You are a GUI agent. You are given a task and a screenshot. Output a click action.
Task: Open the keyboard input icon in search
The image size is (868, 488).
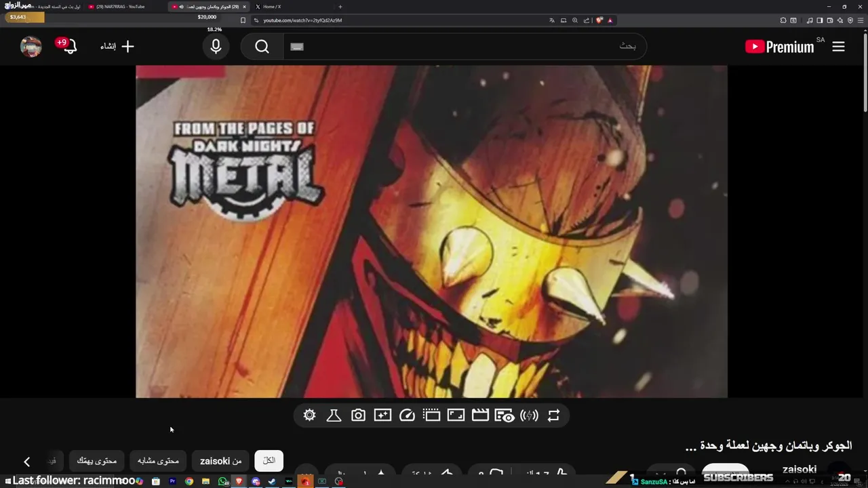pos(297,47)
